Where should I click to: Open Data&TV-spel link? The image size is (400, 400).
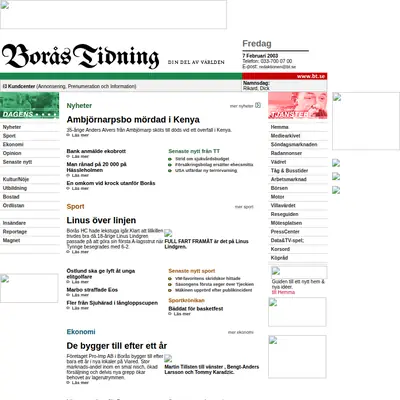(287, 240)
